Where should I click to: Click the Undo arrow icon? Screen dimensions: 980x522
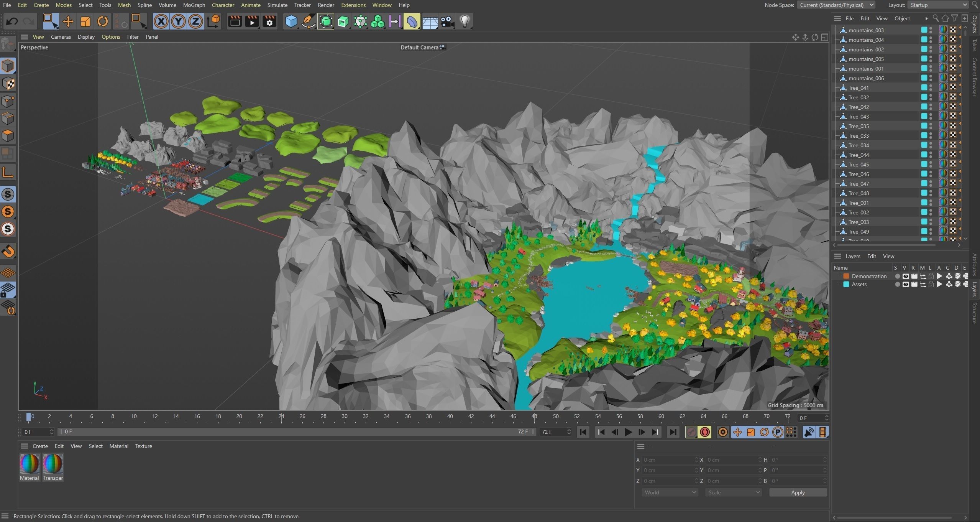click(x=12, y=21)
